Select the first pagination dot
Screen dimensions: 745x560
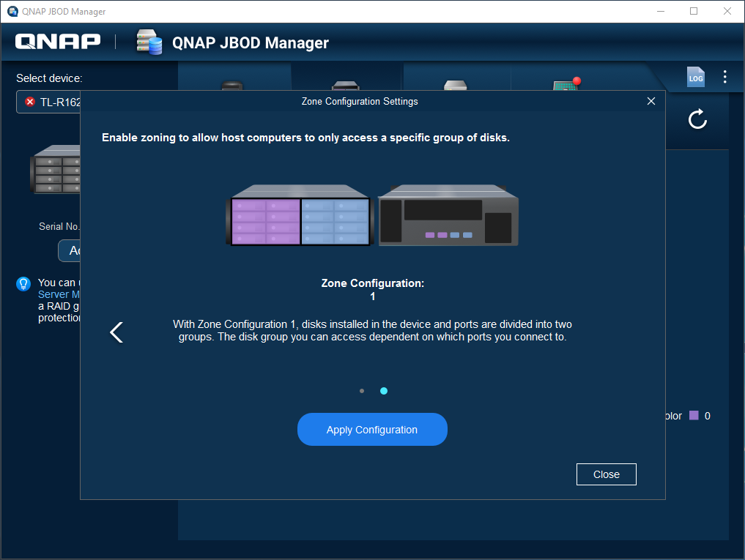coord(362,391)
